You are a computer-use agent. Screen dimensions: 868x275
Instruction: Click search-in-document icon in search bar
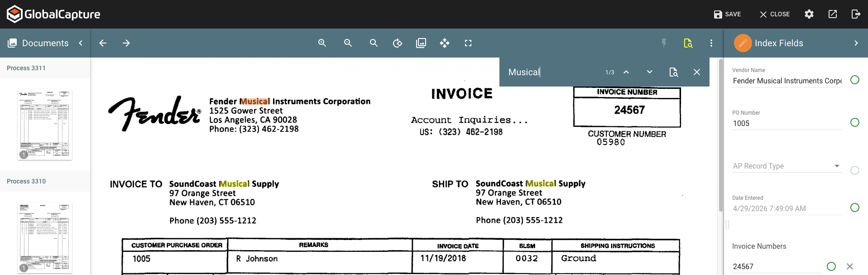[674, 72]
